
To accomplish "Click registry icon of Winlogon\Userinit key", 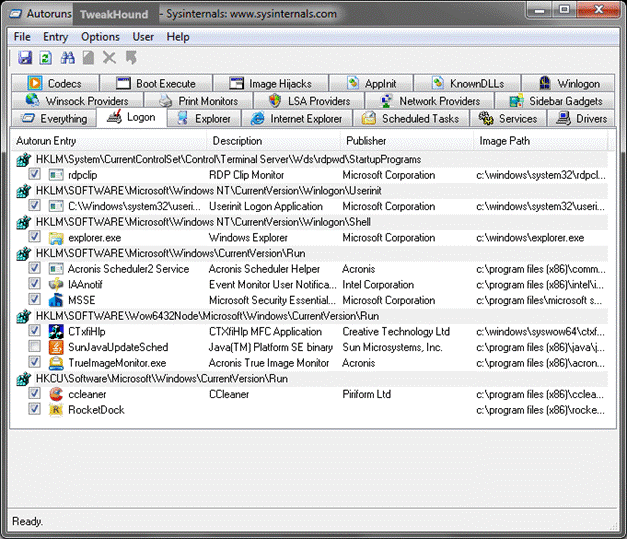I will 24,191.
